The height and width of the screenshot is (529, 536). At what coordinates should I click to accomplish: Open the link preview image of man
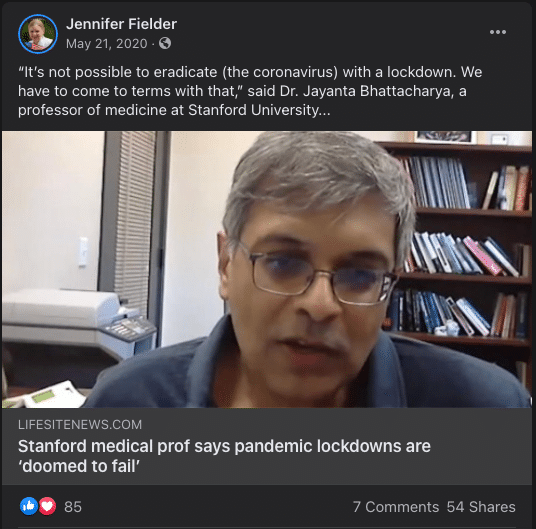pyautogui.click(x=267, y=269)
